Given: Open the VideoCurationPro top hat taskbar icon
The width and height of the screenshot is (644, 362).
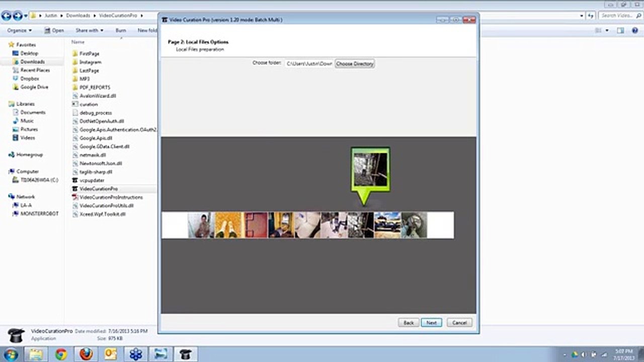Looking at the screenshot, I should (185, 354).
